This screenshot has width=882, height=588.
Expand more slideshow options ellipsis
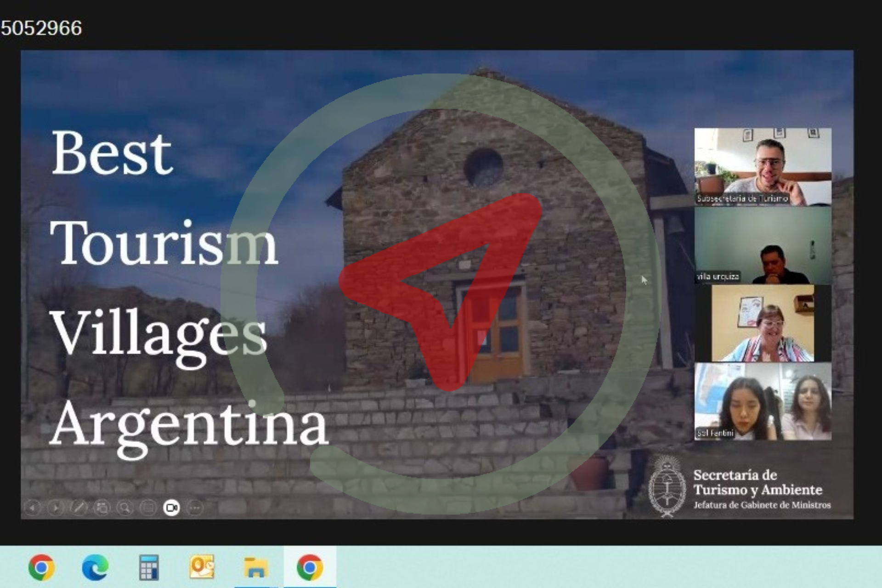pos(195,508)
